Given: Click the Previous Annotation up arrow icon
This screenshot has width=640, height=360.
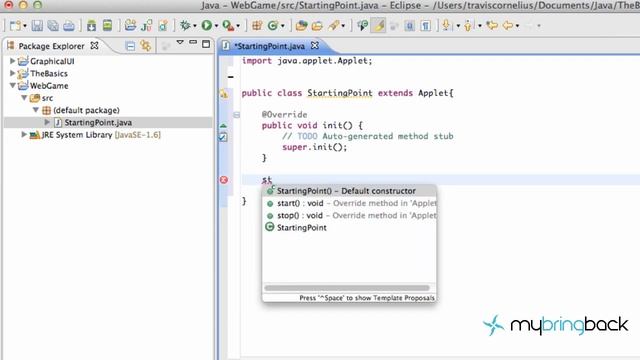Looking at the screenshot, I should click(468, 25).
